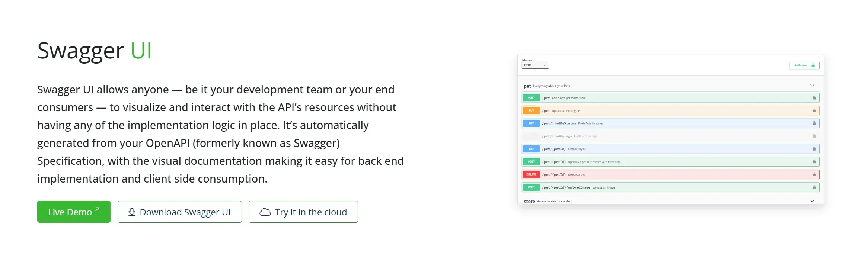868x254 pixels.
Task: Click the Authorize button in preview
Action: coord(804,65)
